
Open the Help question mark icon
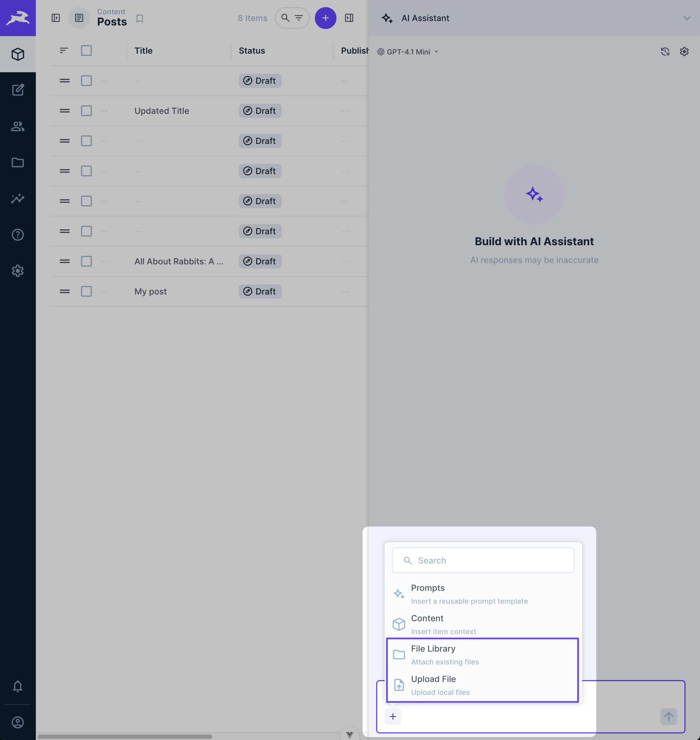(18, 235)
